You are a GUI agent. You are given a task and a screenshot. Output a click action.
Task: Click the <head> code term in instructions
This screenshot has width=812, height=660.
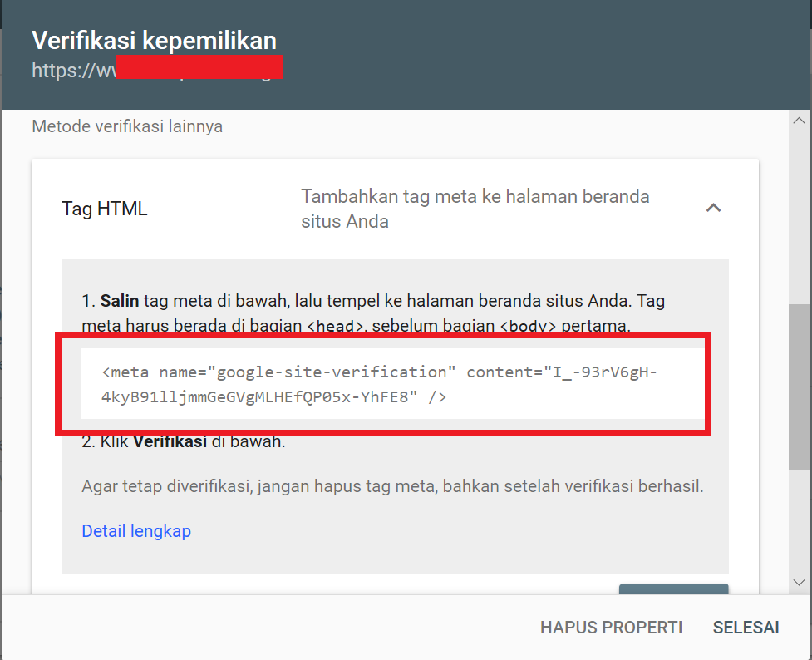click(335, 327)
